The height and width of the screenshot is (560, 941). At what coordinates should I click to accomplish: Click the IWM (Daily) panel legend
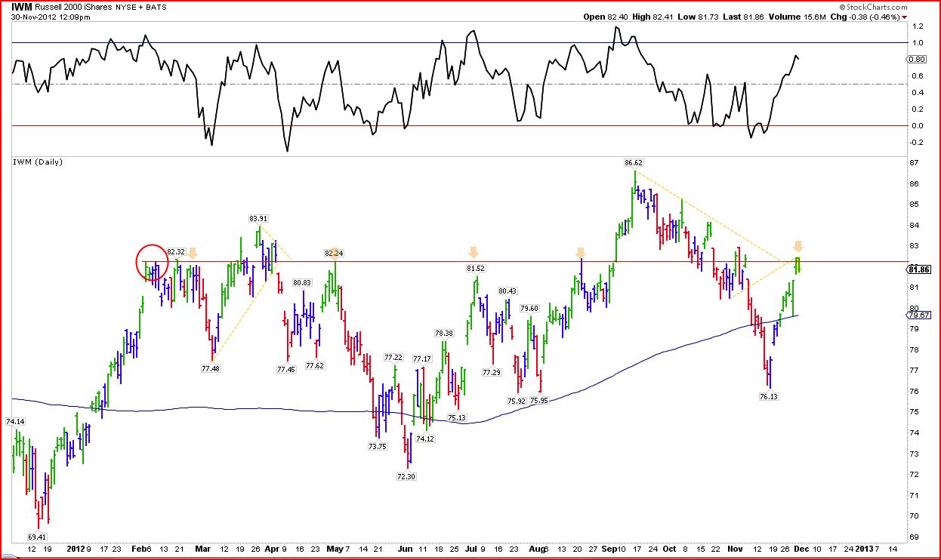(38, 162)
